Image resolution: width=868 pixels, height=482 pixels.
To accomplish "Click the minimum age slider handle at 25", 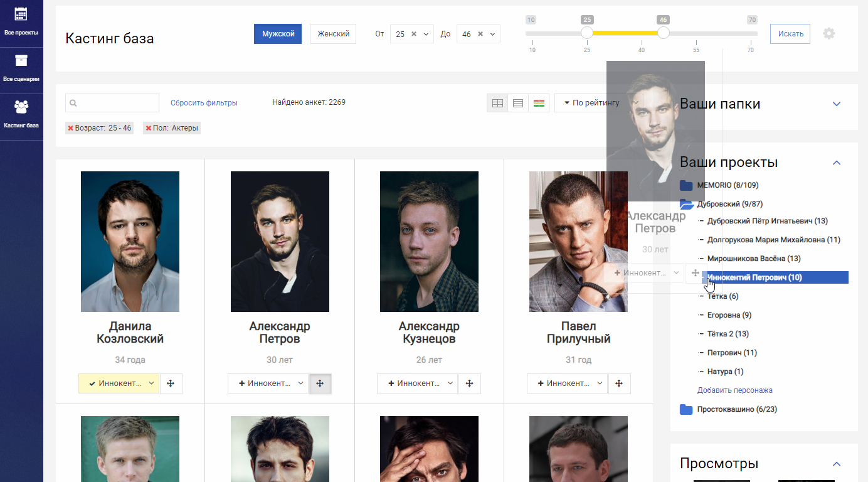I will point(587,33).
